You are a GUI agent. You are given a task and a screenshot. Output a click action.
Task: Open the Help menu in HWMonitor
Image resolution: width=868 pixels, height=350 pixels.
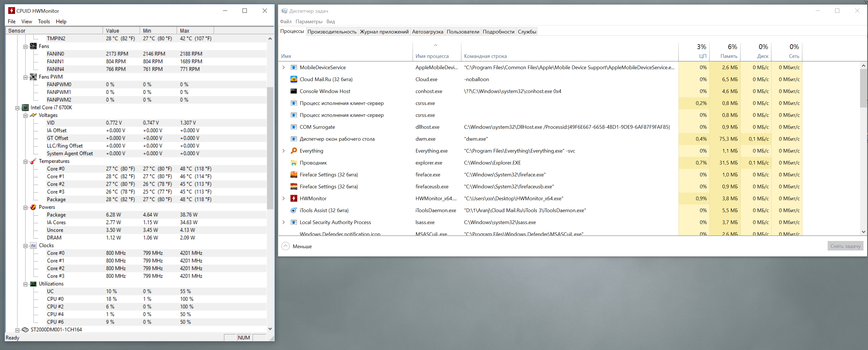click(x=61, y=21)
